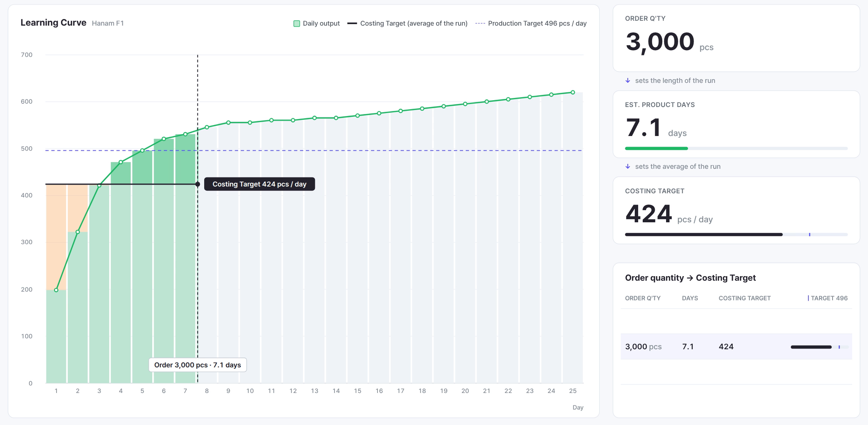Click the Daily output legend swatch

tap(296, 23)
